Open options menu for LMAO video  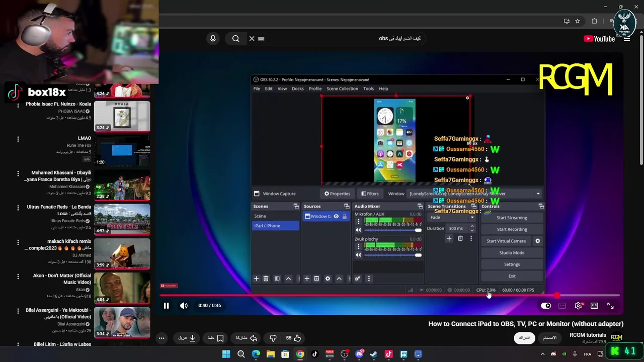click(x=18, y=139)
